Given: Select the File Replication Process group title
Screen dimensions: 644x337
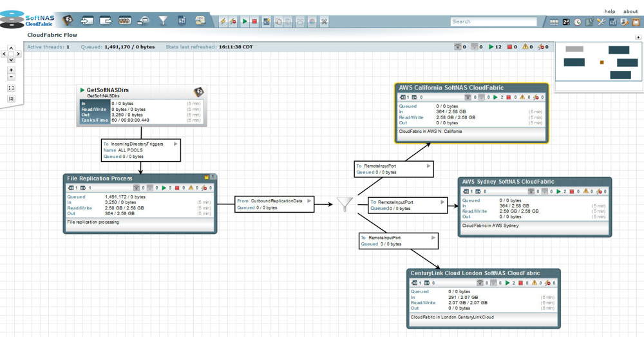Looking at the screenshot, I should (99, 178).
